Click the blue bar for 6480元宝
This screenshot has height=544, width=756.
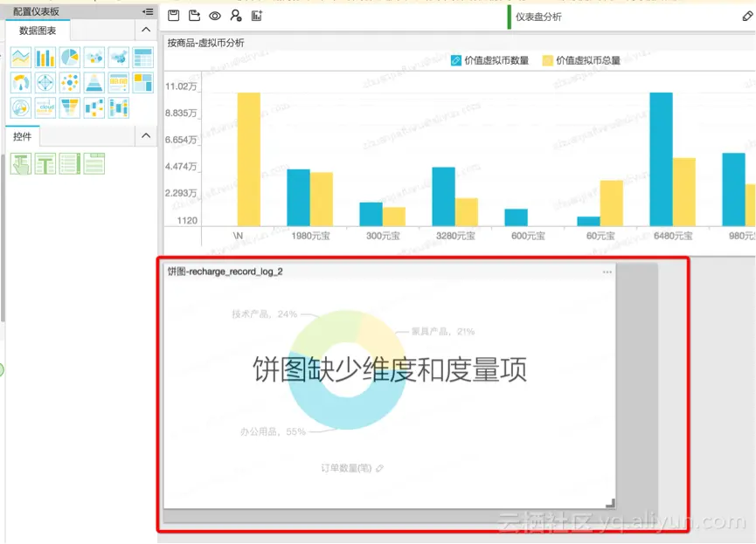tap(661, 159)
